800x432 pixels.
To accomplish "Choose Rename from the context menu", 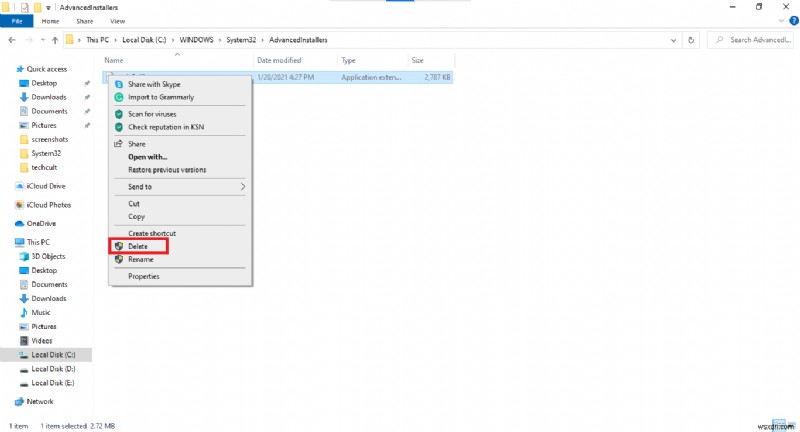I will click(x=180, y=260).
